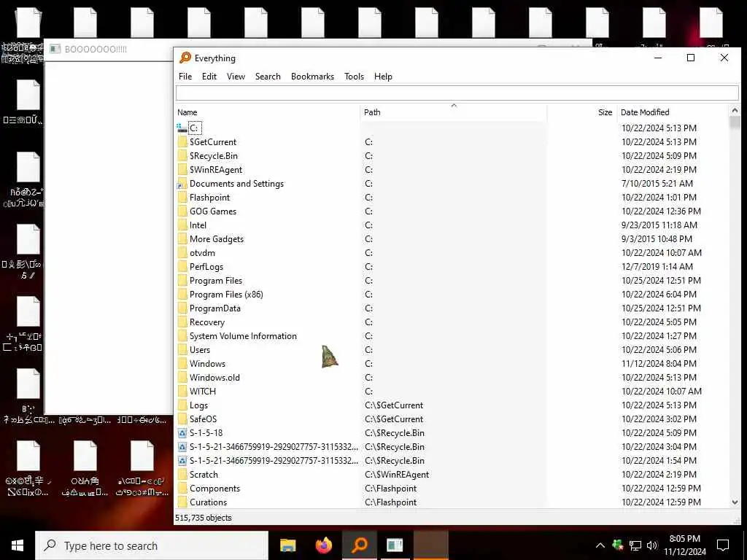Click the BOOOOOOO!!!!! window title bar
The height and width of the screenshot is (560, 747).
pos(109,50)
